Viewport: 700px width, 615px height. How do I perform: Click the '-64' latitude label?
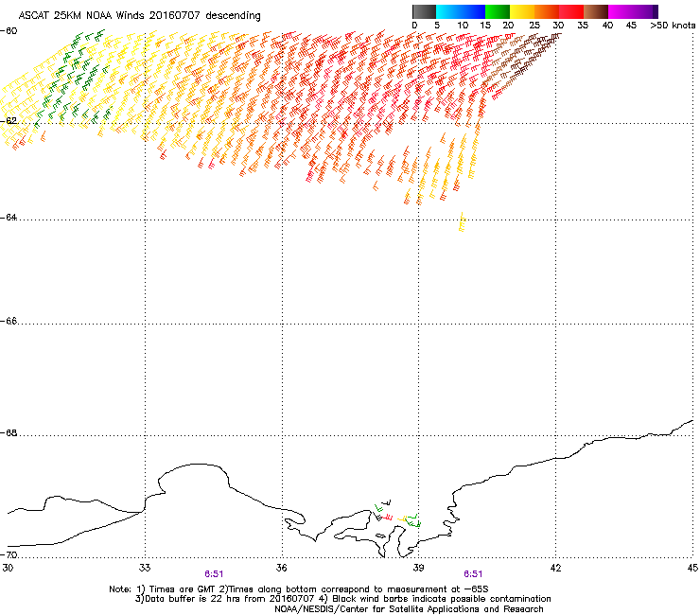[x=9, y=217]
